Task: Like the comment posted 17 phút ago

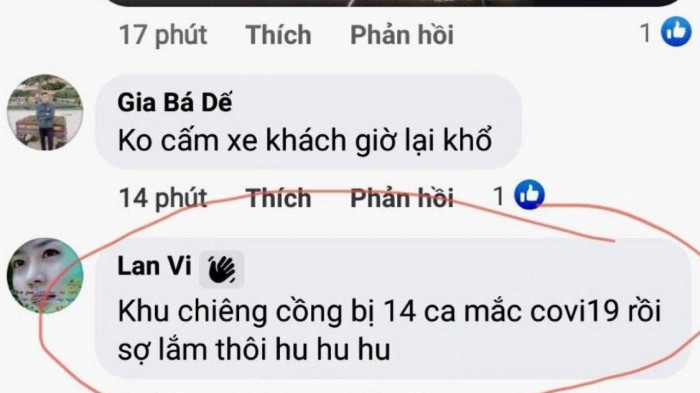Action: tap(278, 35)
